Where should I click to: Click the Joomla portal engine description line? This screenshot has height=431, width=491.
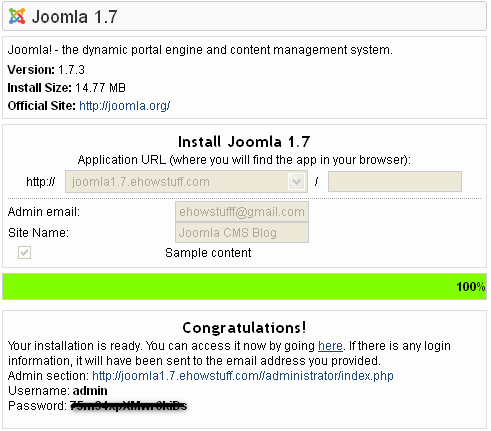200,50
